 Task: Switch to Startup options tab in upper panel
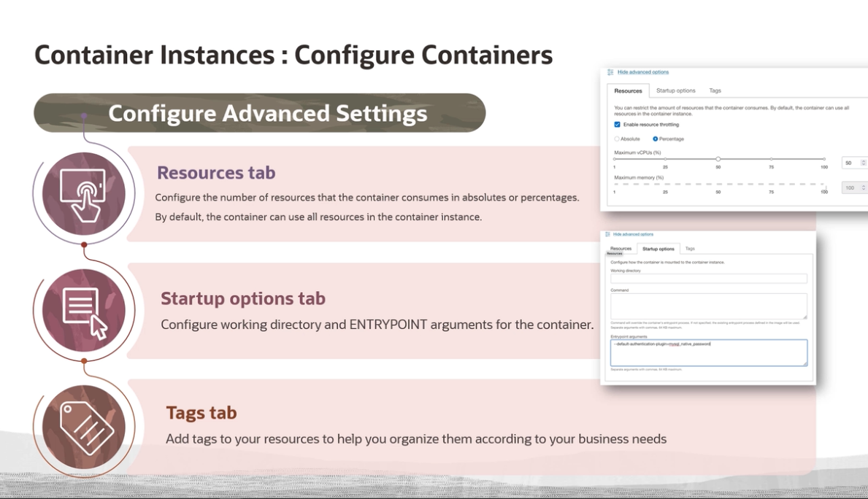(675, 91)
